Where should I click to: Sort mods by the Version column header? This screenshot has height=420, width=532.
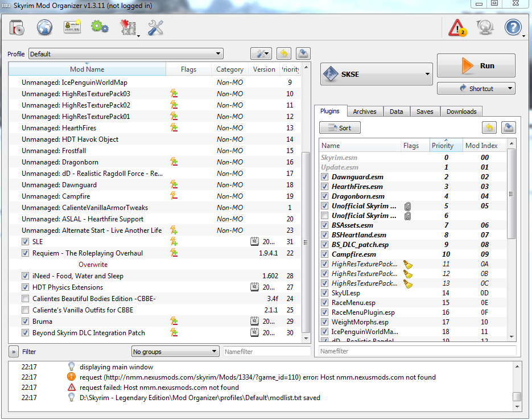(264, 69)
